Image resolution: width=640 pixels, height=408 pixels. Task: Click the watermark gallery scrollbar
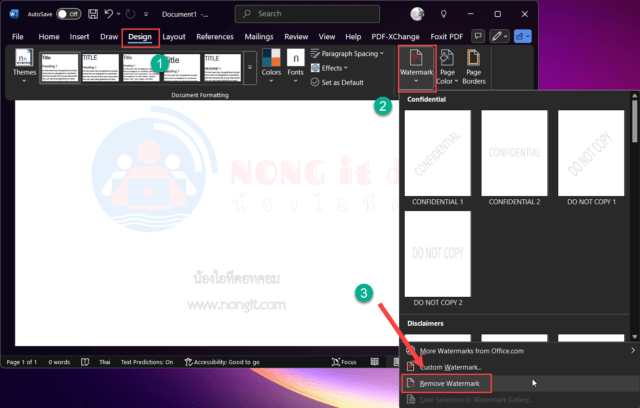(634, 121)
